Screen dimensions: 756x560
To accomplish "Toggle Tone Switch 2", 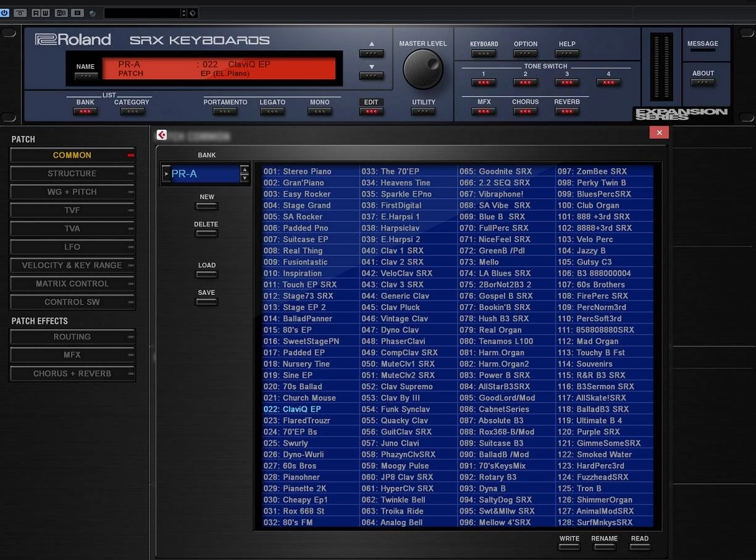I will 526,83.
